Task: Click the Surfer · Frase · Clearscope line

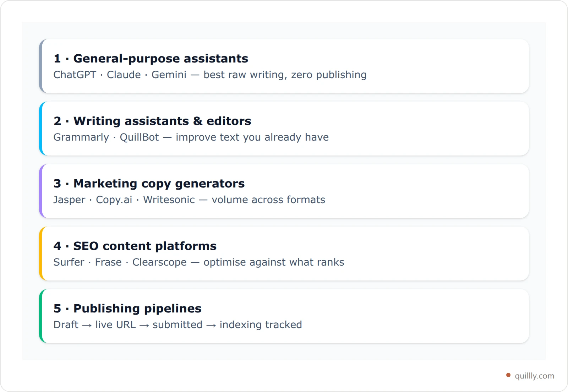Action: (x=199, y=262)
